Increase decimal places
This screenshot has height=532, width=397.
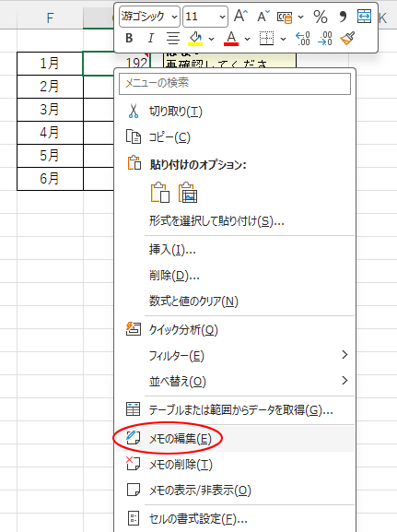pyautogui.click(x=303, y=39)
